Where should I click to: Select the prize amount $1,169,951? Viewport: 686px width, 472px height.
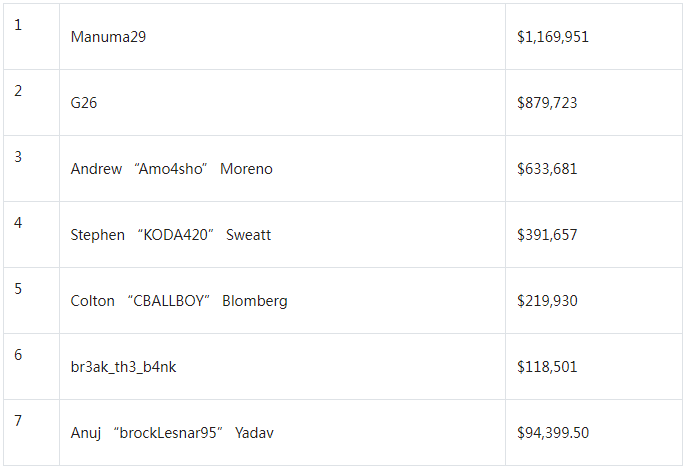coord(553,37)
